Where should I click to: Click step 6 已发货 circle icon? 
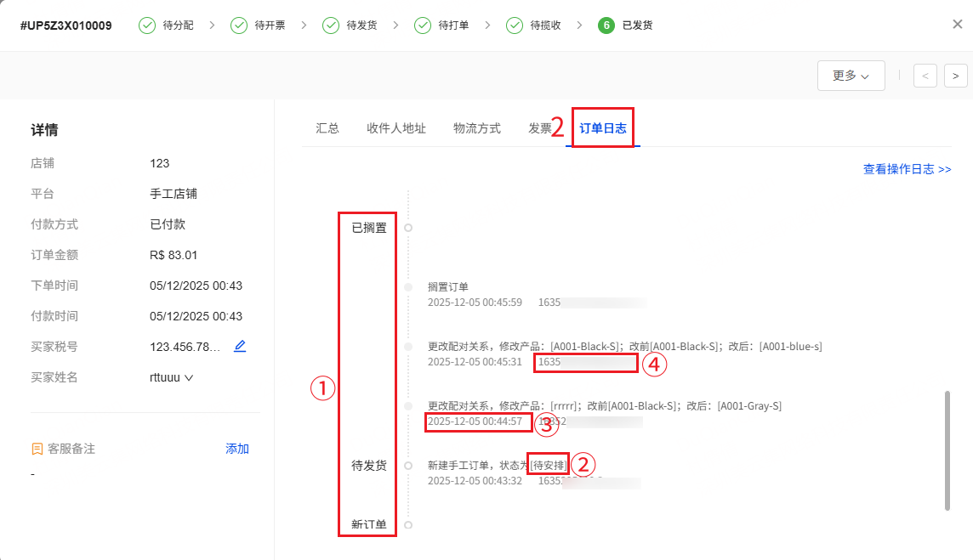click(x=606, y=25)
